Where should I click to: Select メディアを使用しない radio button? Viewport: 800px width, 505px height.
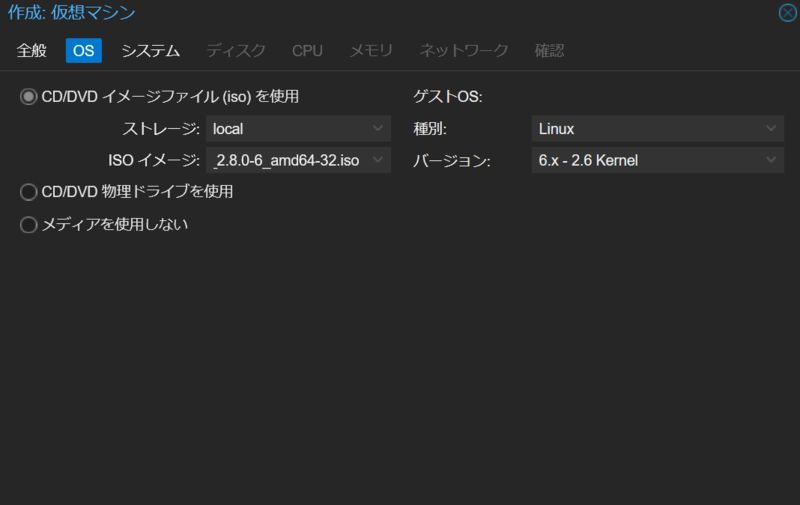click(29, 224)
